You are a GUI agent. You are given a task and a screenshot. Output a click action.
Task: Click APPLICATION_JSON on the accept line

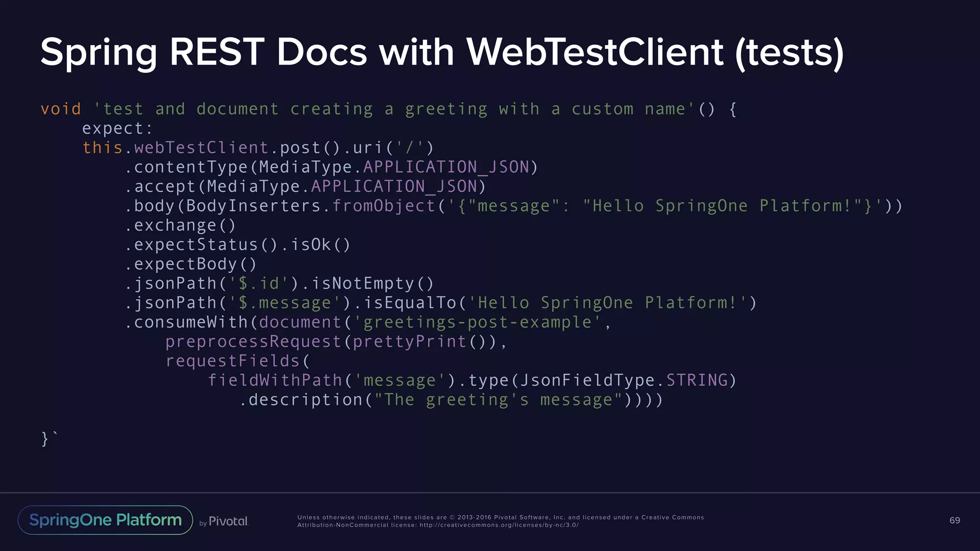394,187
